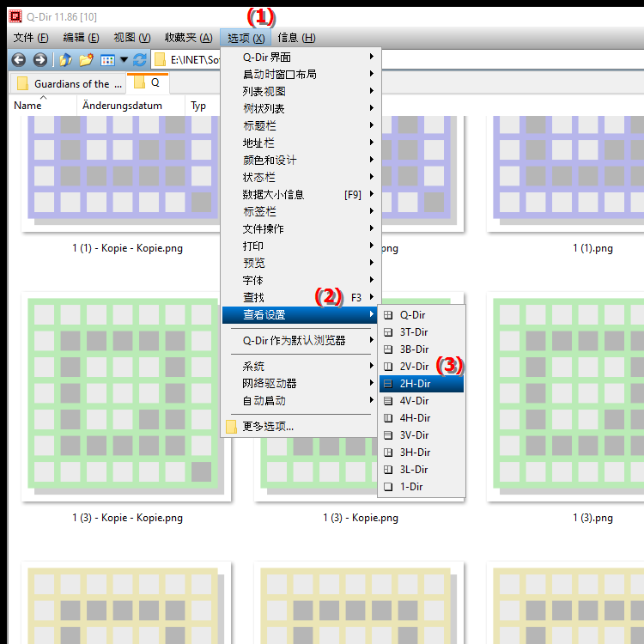Image resolution: width=644 pixels, height=644 pixels.
Task: Select thumbnail 1 (1).png
Action: tap(566, 173)
